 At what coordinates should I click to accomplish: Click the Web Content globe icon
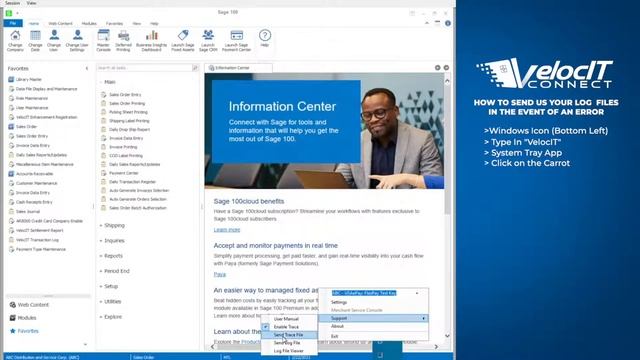(13, 304)
